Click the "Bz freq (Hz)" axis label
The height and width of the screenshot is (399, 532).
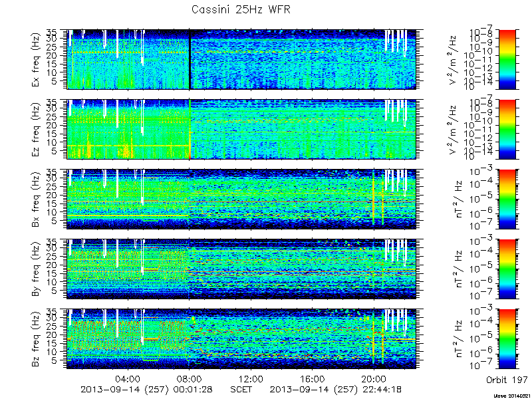tap(36, 339)
